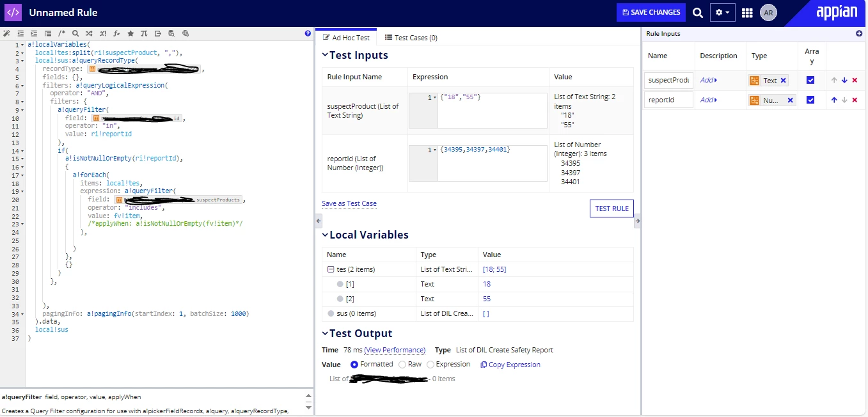Open the search magnifier in editor toolbar
This screenshot has height=417, width=868.
(x=75, y=33)
